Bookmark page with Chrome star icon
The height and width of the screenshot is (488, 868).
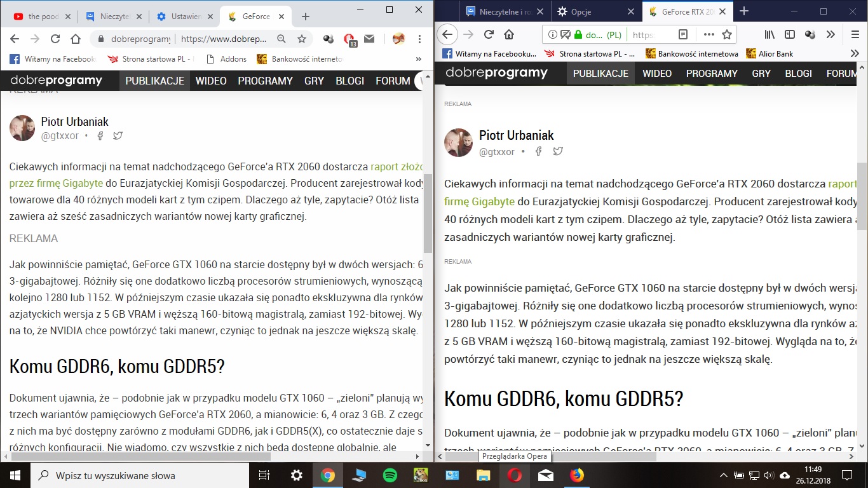302,39
